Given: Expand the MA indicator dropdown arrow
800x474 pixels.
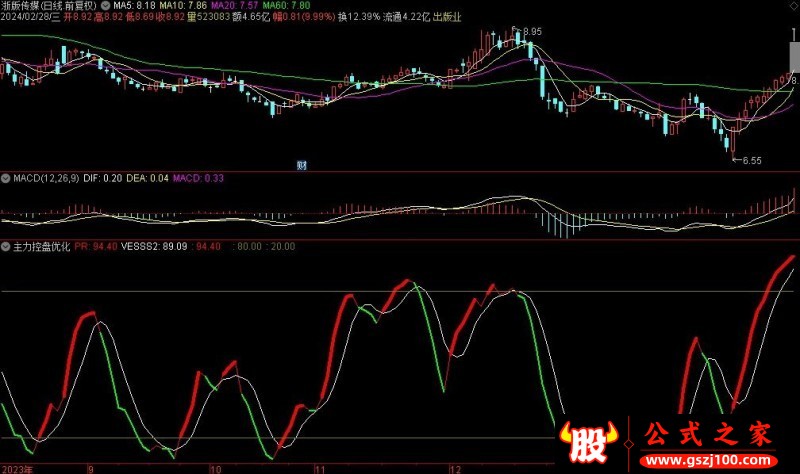Looking at the screenshot, I should pos(105,6).
